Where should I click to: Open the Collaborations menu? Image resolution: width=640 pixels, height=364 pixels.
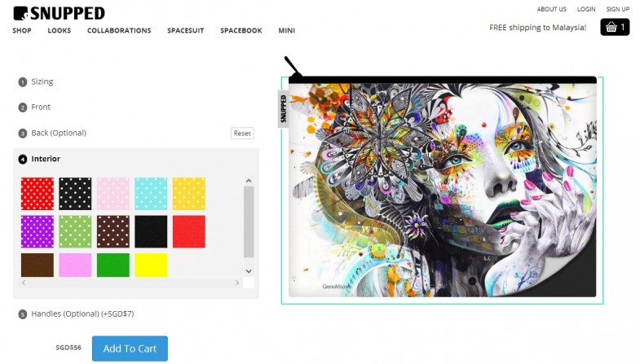119,31
